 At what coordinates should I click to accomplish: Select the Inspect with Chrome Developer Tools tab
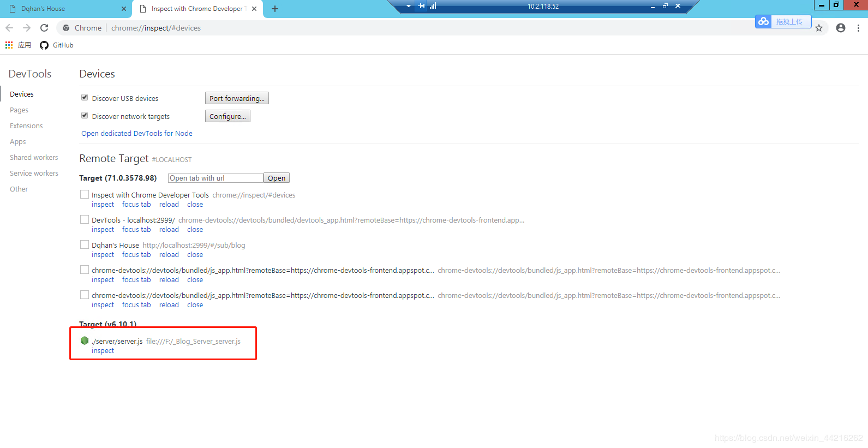(x=197, y=9)
